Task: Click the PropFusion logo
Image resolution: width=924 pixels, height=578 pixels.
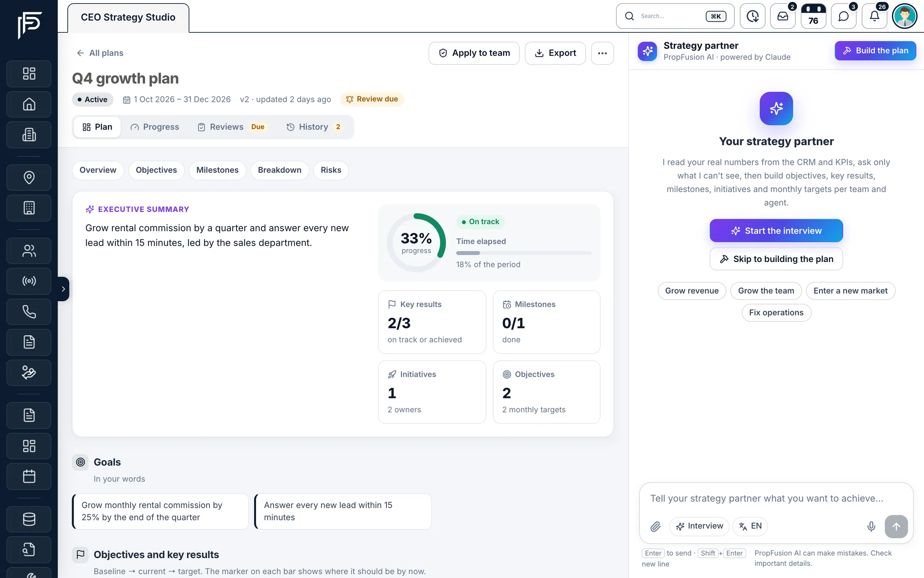Action: coord(29,25)
